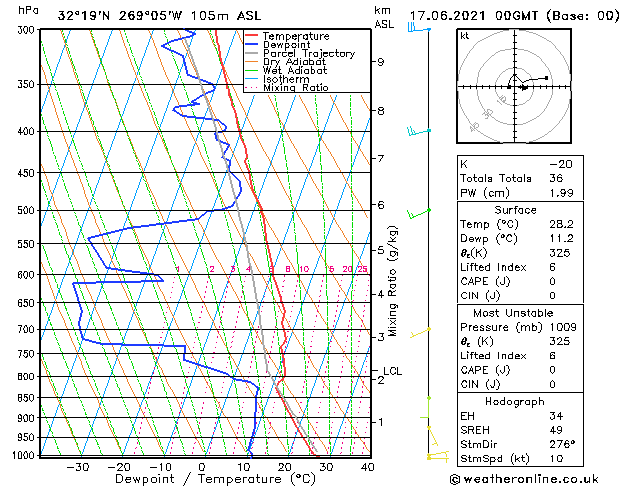
Task: Click the 850 hPa pressure label
Action: coord(28,398)
